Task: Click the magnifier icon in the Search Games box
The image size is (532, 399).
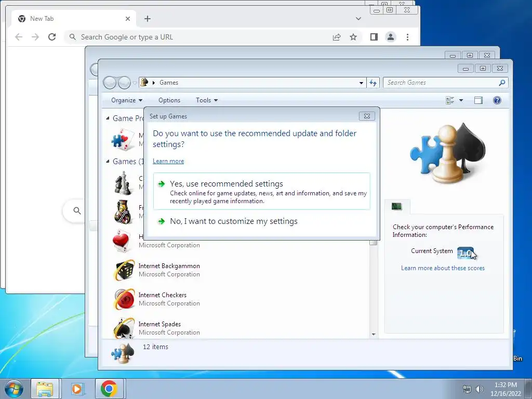Action: [x=502, y=83]
